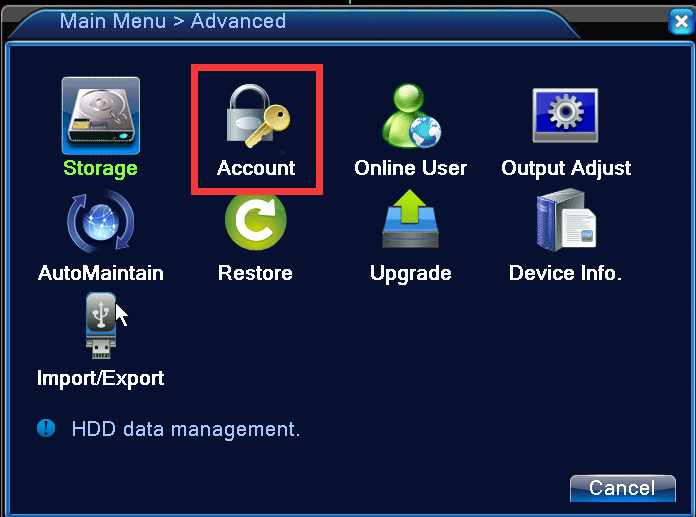
Task: Open the Account padlock and key icon
Action: pyautogui.click(x=258, y=116)
